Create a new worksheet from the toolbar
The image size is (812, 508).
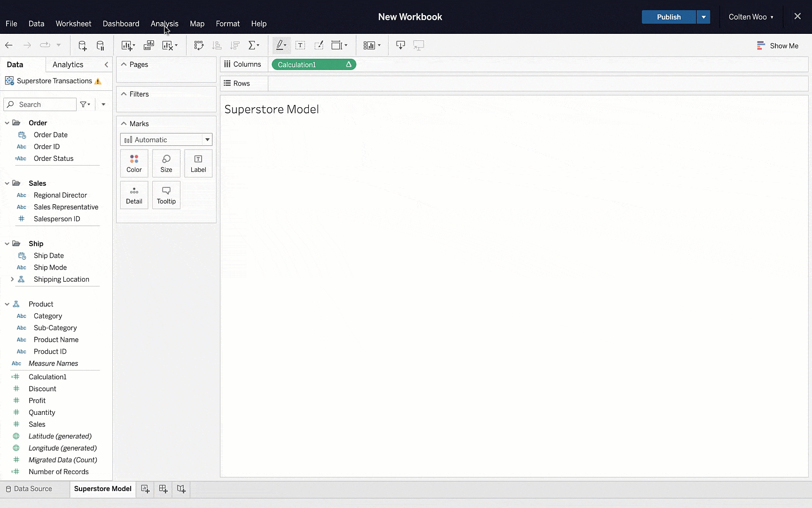pyautogui.click(x=125, y=45)
